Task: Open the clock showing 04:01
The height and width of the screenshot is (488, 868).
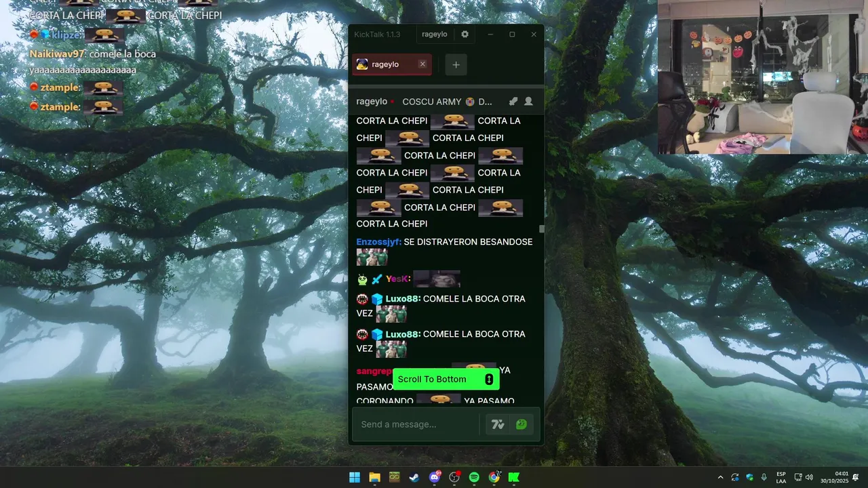Action: tap(835, 477)
